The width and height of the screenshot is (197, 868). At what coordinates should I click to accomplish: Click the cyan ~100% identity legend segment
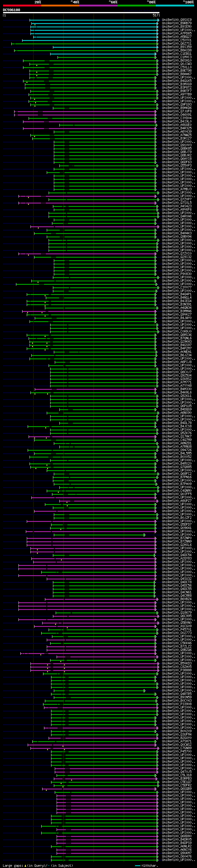[175, 6]
